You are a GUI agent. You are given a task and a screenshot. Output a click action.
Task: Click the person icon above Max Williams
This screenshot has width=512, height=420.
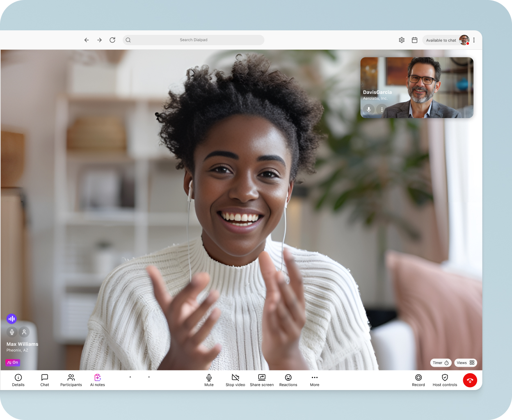point(24,332)
